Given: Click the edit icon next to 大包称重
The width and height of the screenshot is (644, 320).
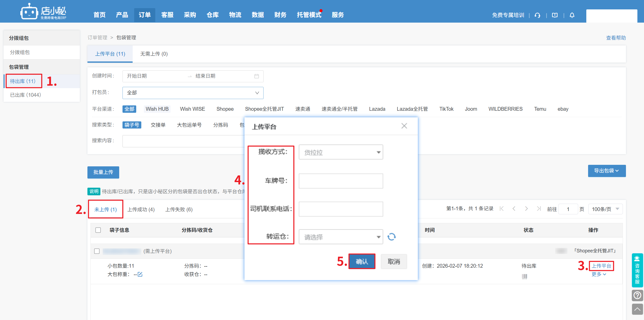Looking at the screenshot, I should click(x=140, y=274).
